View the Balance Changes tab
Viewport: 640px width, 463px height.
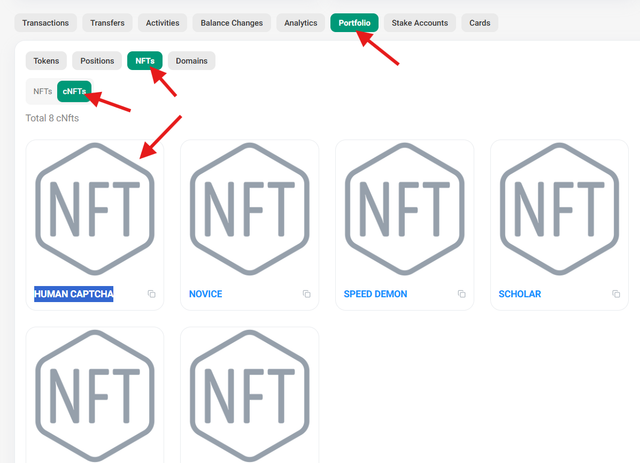pyautogui.click(x=231, y=23)
